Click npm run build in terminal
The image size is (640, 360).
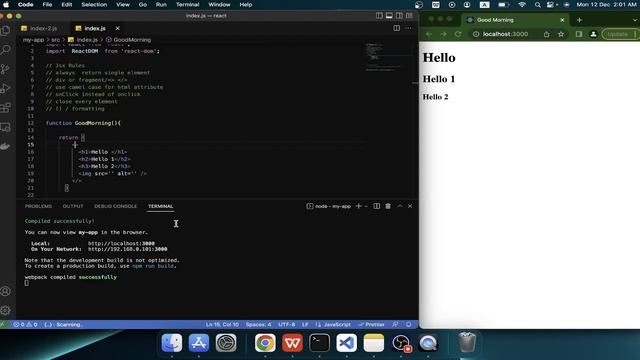click(x=153, y=266)
